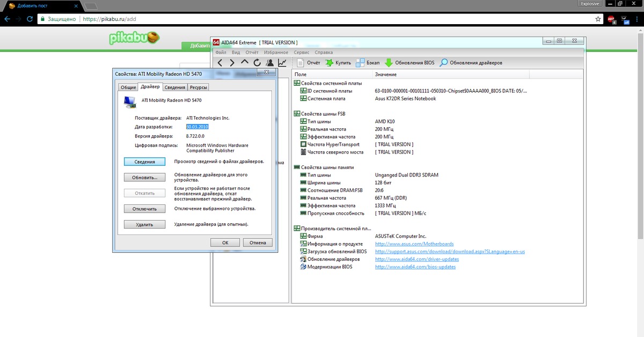Select the highlighted date 30.03.2010
This screenshot has height=337, width=644.
[x=197, y=127]
